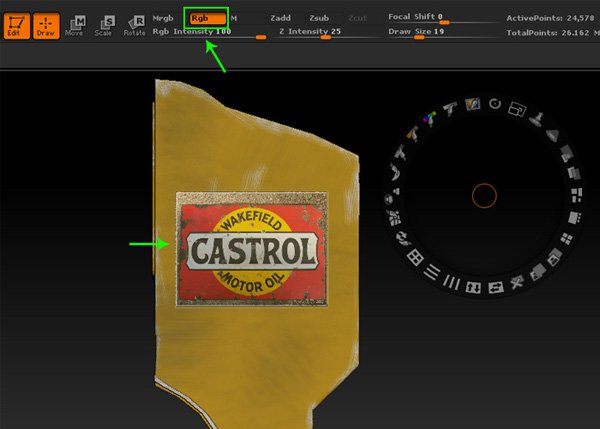The height and width of the screenshot is (429, 600).
Task: Enable the M material channel
Action: (234, 18)
